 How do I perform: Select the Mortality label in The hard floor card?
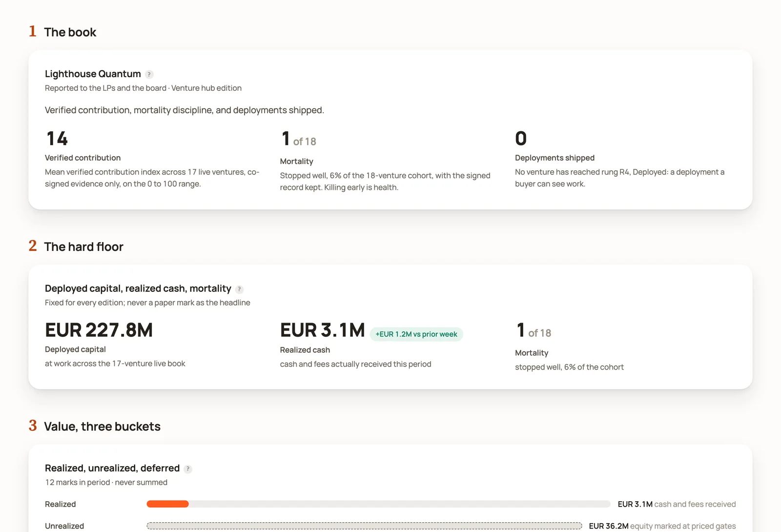click(x=532, y=353)
